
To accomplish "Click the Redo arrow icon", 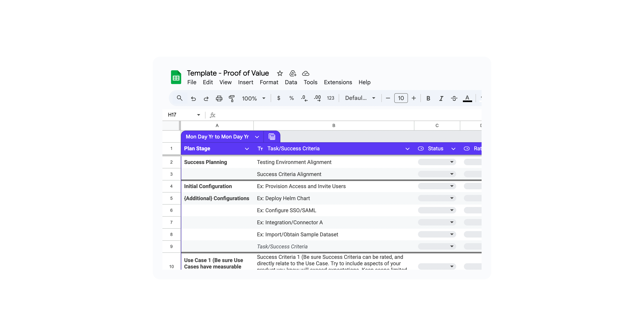I will coord(206,98).
